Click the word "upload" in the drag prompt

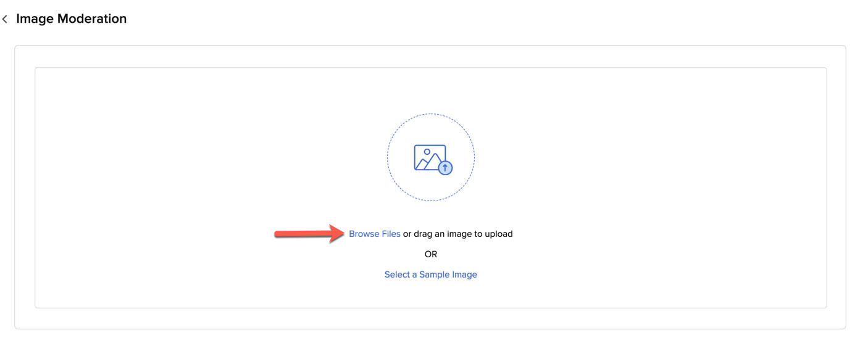pyautogui.click(x=499, y=234)
